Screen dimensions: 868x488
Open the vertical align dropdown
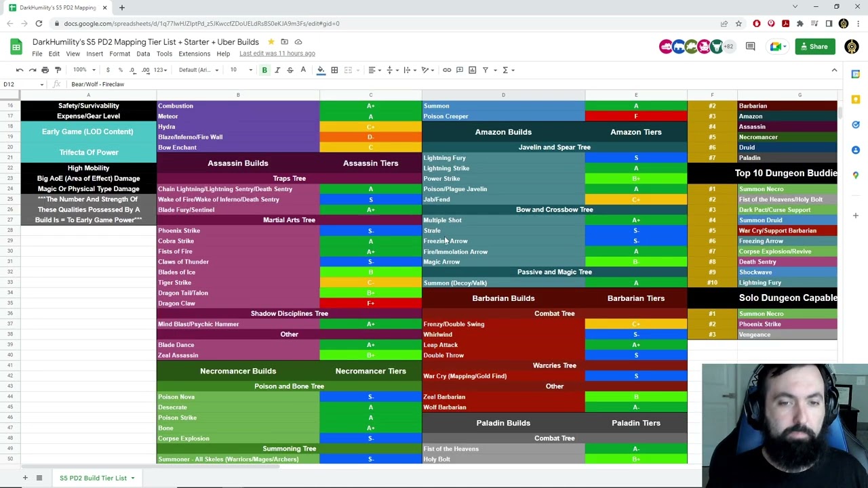(x=391, y=70)
